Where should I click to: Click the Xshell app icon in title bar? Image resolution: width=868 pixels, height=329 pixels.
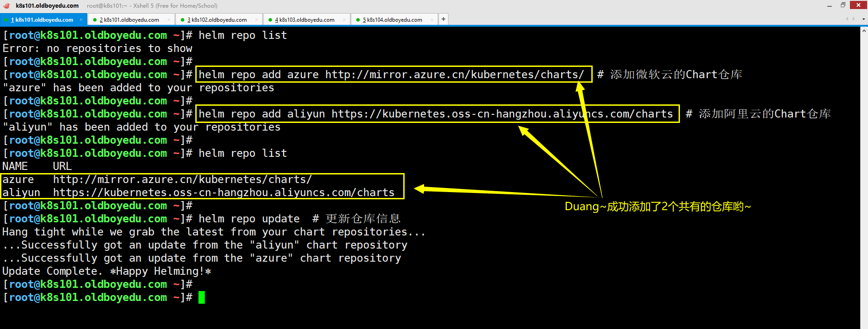click(x=6, y=6)
